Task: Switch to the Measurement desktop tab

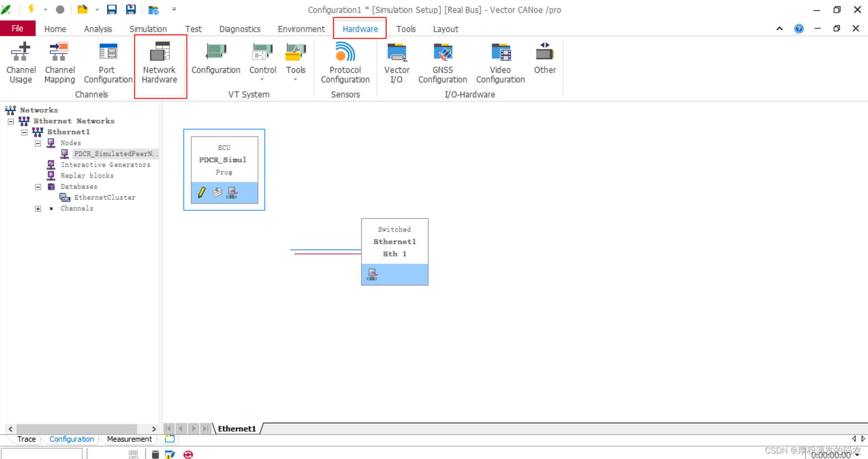Action: [x=129, y=439]
